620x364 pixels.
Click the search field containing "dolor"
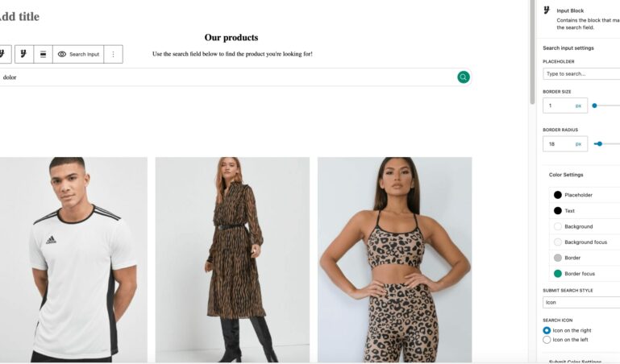(226, 77)
